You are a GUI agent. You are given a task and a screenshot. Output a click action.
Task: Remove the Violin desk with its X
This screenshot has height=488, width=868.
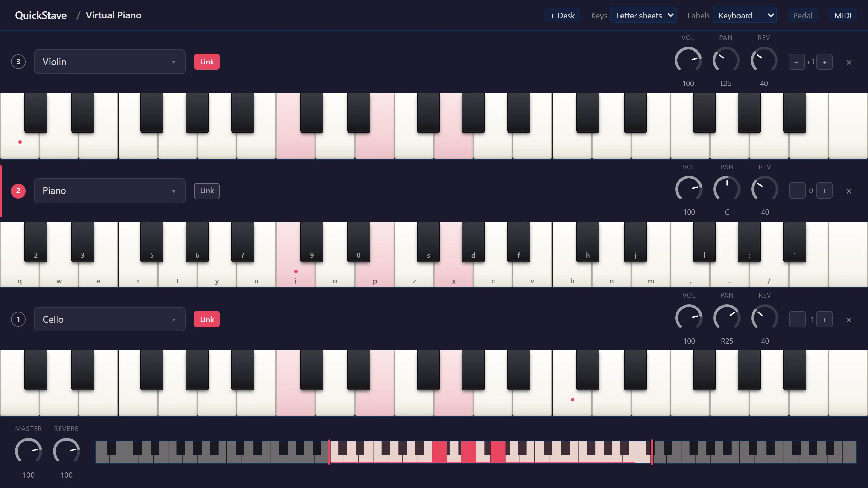tap(849, 62)
